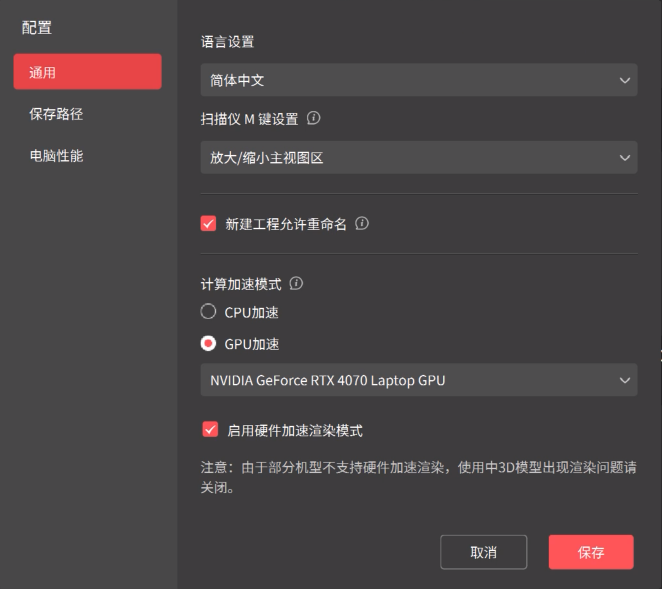The width and height of the screenshot is (662, 589).
Task: Select the CPU加速 radio button
Action: (x=208, y=312)
